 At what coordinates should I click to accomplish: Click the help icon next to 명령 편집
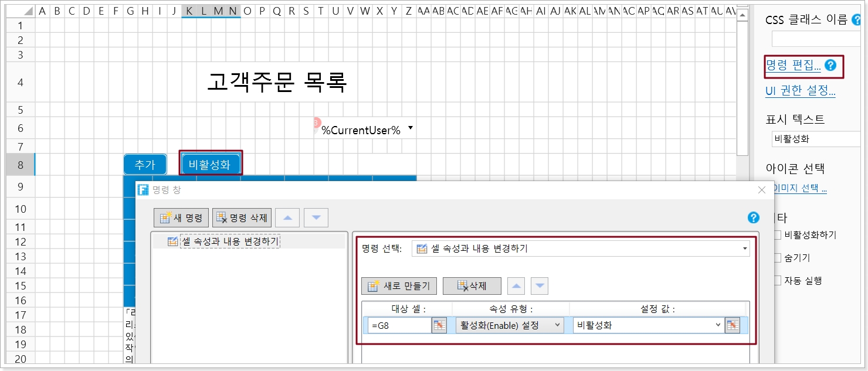(x=830, y=65)
